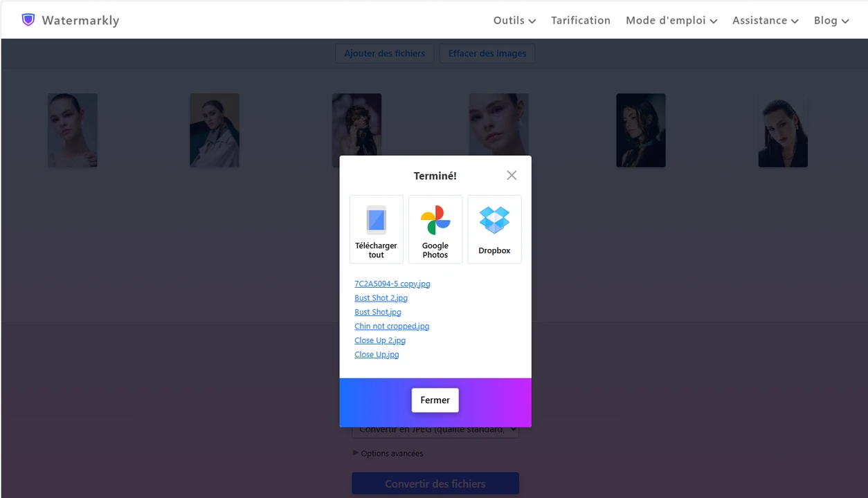Open the Bust Shot.jpg link
Viewport: 868px width, 498px height.
(377, 312)
